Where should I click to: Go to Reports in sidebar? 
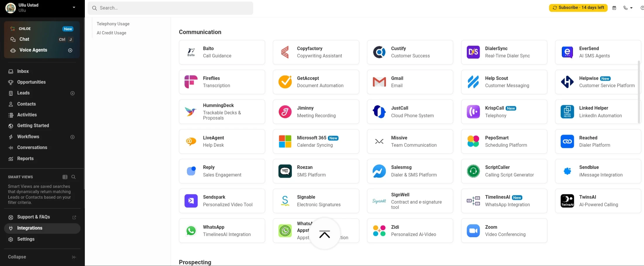tap(42, 159)
